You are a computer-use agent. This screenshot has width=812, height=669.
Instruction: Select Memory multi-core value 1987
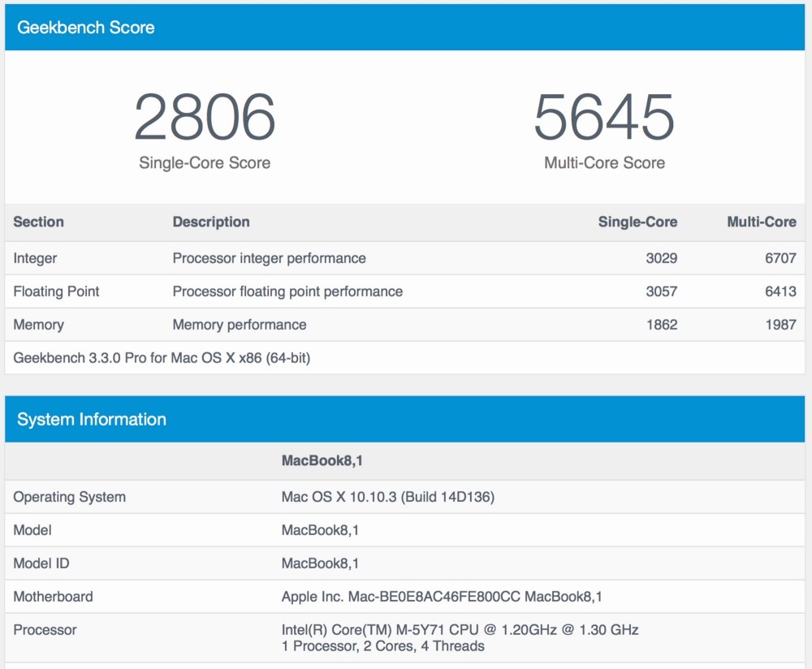[781, 324]
